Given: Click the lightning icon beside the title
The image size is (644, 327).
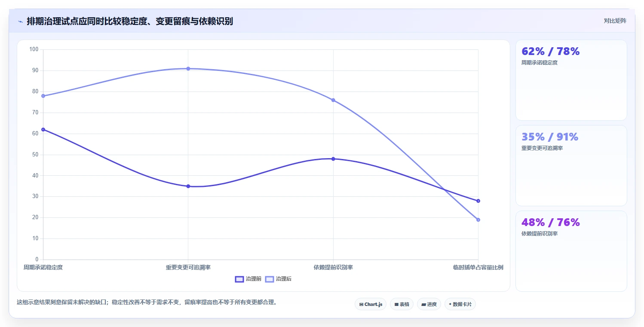Looking at the screenshot, I should point(20,21).
